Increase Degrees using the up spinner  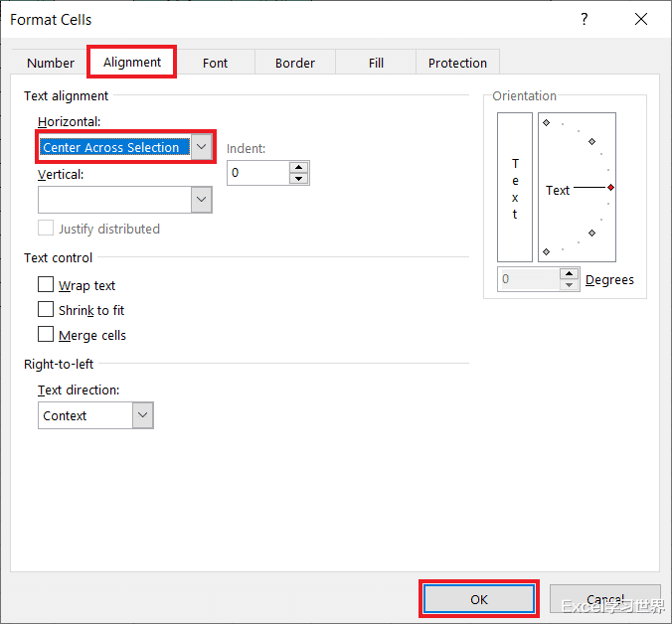coord(570,273)
